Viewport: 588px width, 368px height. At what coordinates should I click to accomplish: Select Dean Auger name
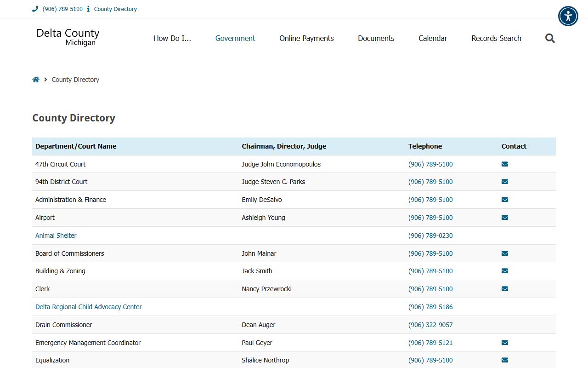[x=259, y=325]
